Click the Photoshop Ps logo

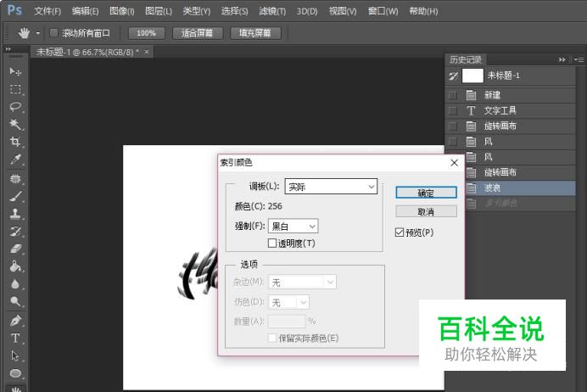click(x=14, y=10)
